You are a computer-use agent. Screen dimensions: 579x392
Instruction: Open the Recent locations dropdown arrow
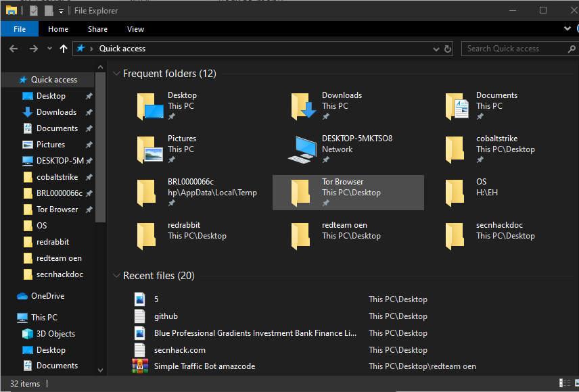point(49,49)
